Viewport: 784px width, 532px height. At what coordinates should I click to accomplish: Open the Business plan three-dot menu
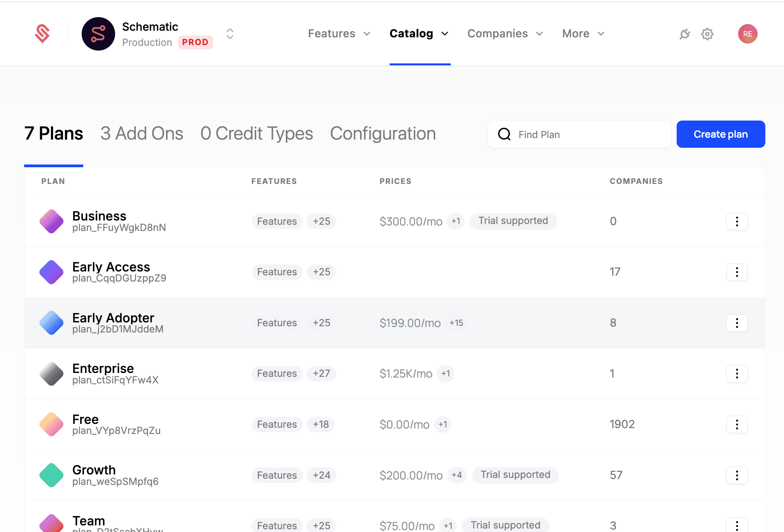pos(737,222)
